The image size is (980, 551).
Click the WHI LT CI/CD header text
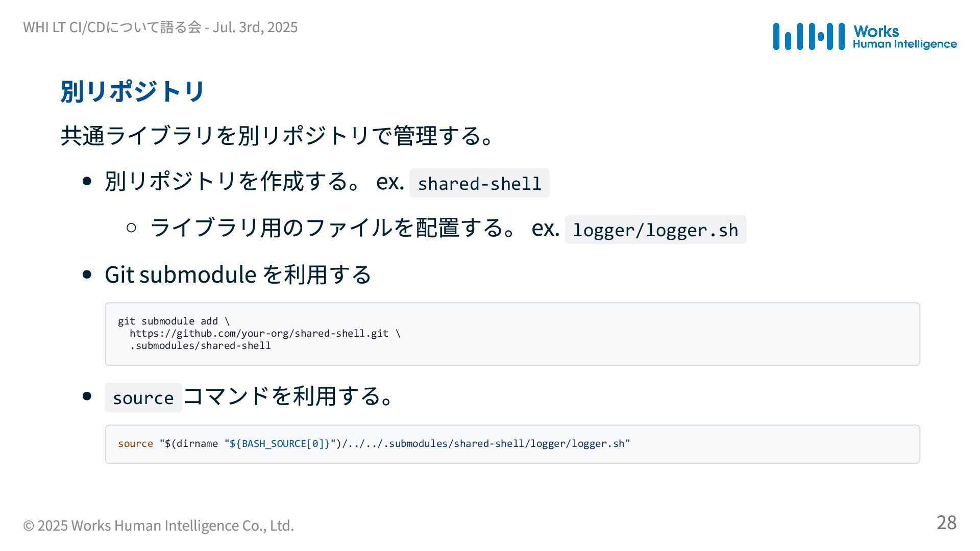(x=160, y=27)
